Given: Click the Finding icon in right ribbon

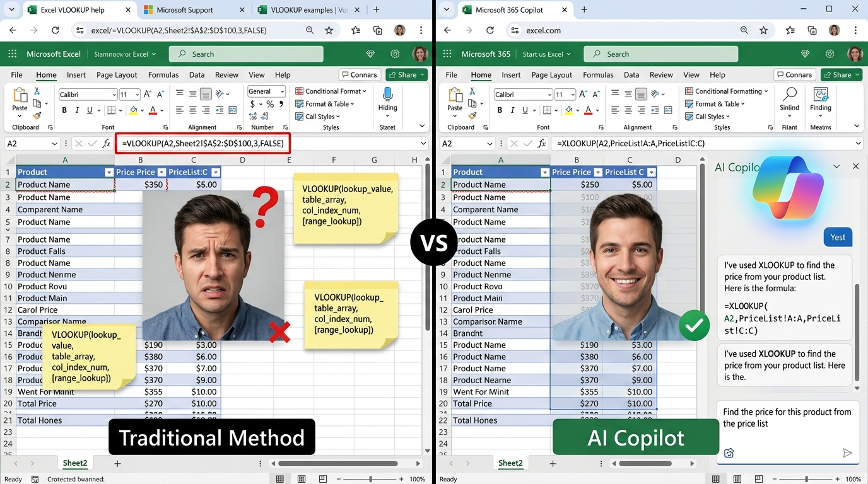Looking at the screenshot, I should click(x=821, y=95).
